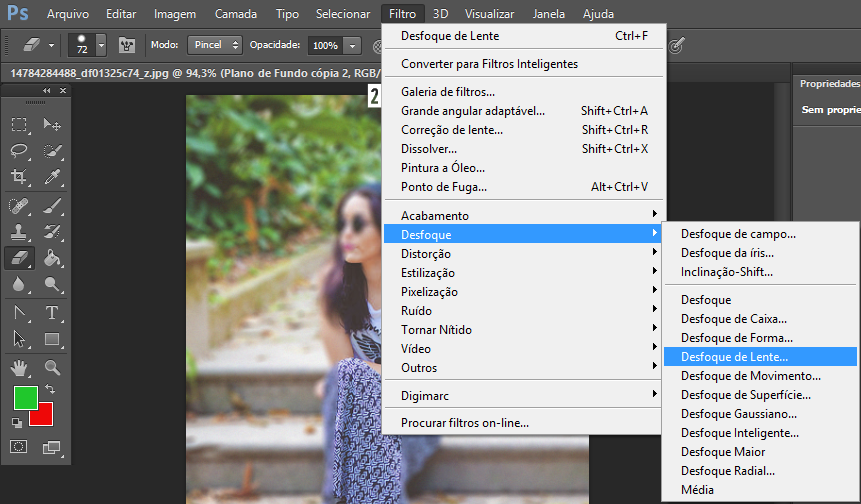Collapse the toolbox with double arrows
Image resolution: width=861 pixels, height=504 pixels.
coord(47,91)
